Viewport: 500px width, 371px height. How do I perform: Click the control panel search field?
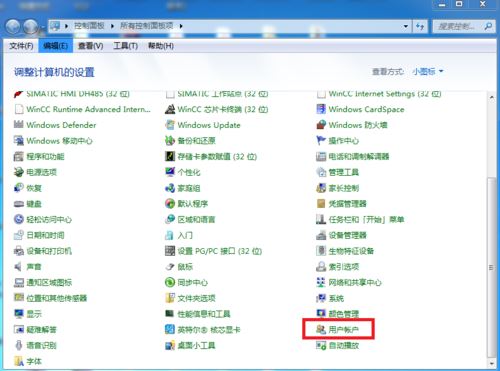(463, 26)
